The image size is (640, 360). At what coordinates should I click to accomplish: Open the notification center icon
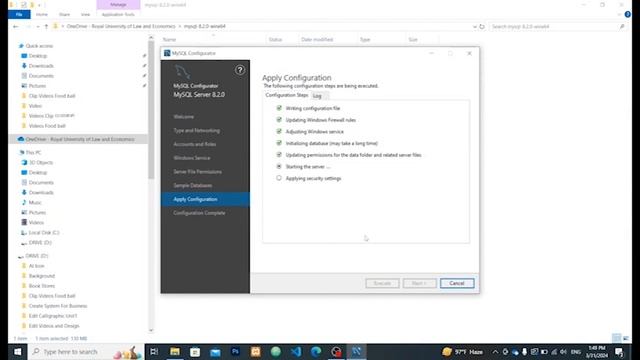pyautogui.click(x=619, y=352)
